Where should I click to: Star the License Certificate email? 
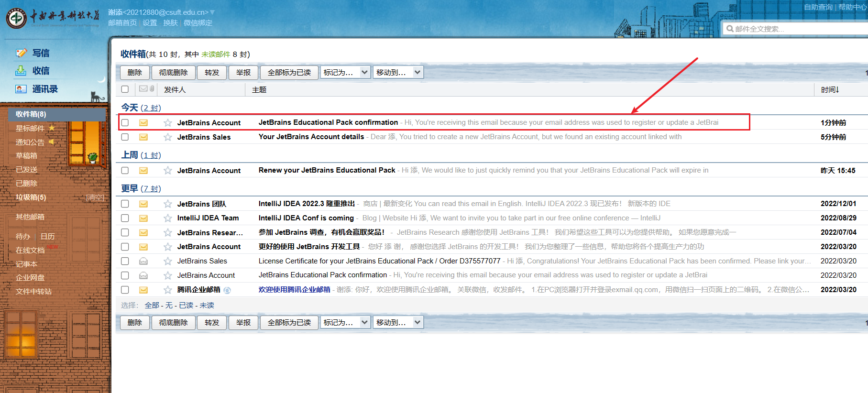tap(168, 262)
